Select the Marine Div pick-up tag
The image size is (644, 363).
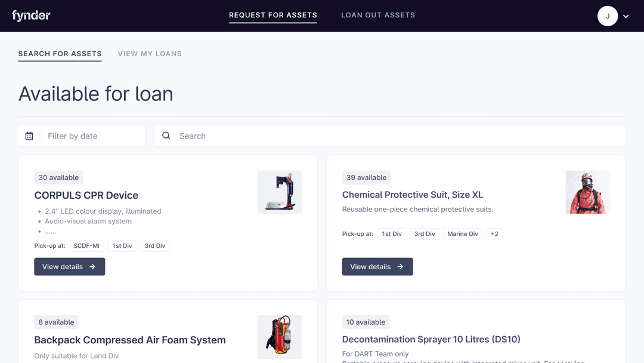[463, 234]
